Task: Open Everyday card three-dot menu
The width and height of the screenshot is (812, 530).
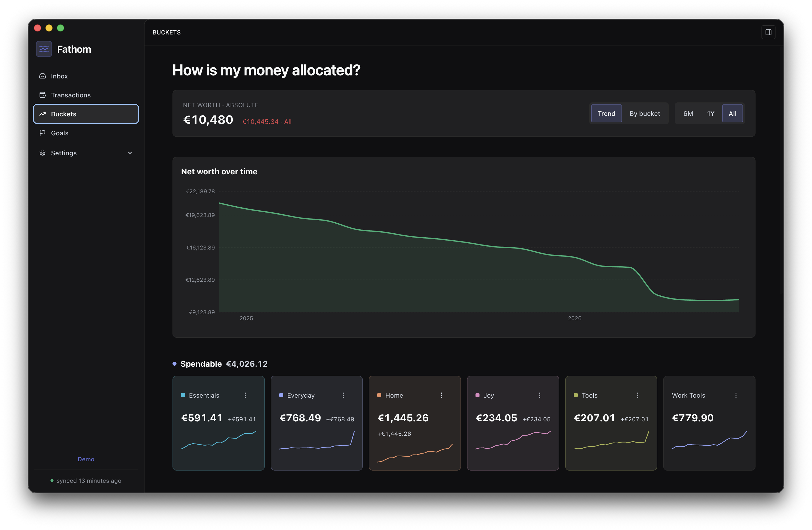Action: 343,395
